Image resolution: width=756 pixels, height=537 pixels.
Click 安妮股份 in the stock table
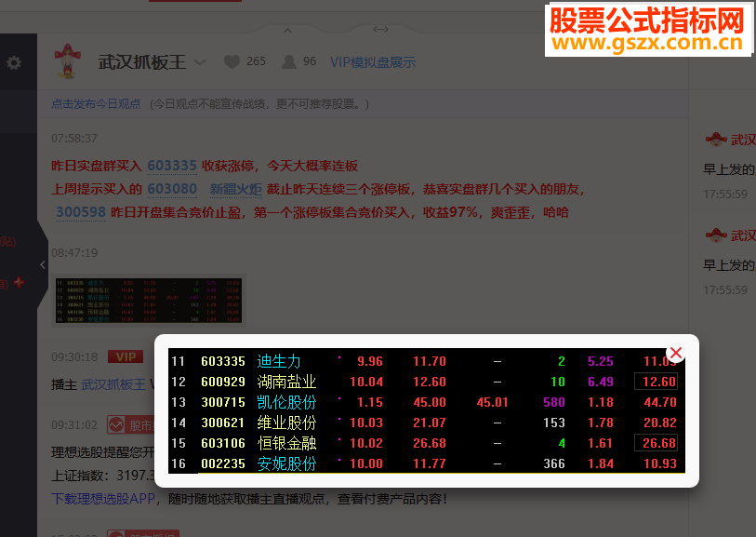pyautogui.click(x=286, y=463)
